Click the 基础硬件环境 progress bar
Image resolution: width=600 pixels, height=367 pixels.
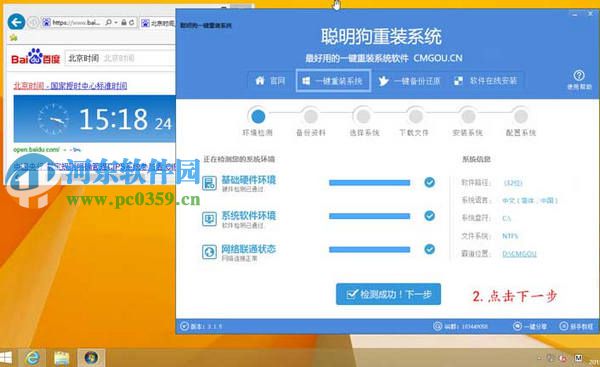[x=369, y=183]
